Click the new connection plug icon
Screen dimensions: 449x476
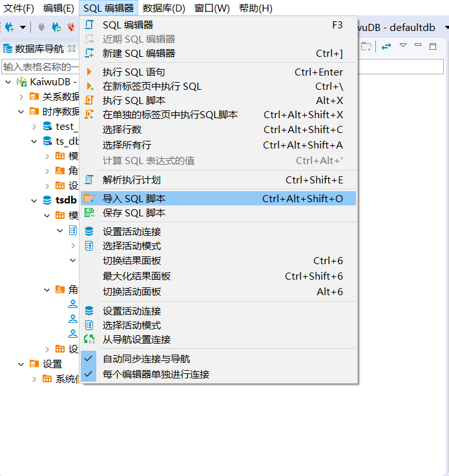pyautogui.click(x=10, y=27)
